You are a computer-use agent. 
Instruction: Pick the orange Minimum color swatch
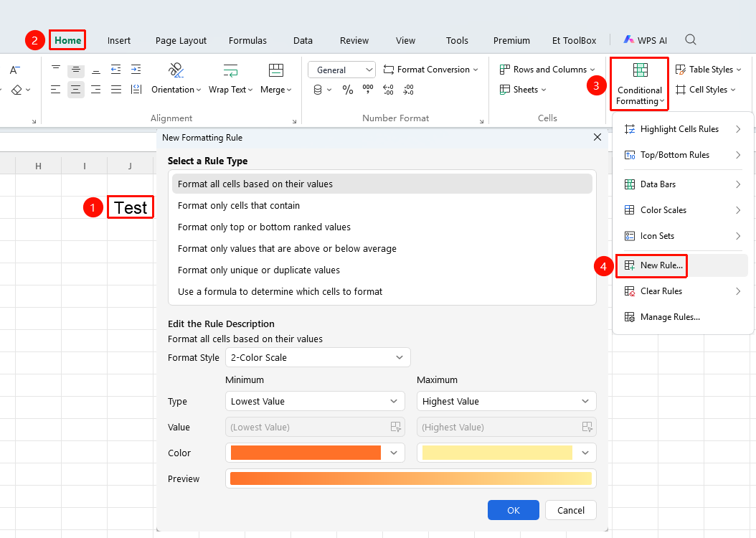pos(306,453)
